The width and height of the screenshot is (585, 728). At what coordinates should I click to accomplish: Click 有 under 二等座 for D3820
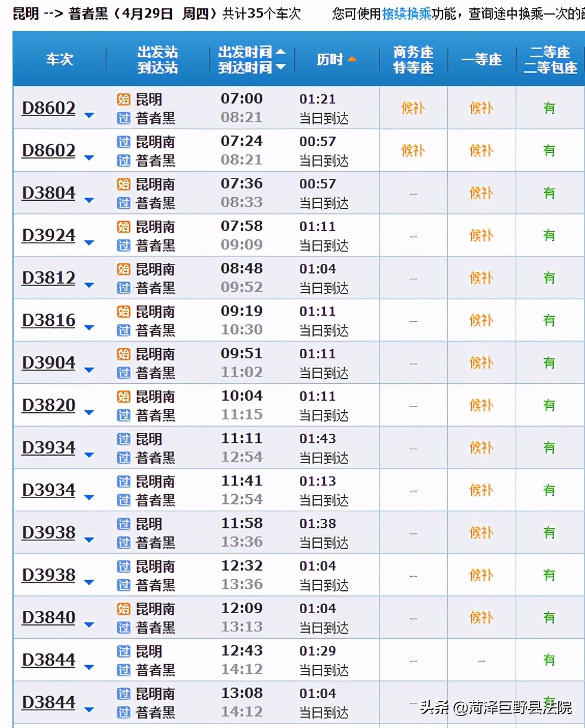(549, 405)
